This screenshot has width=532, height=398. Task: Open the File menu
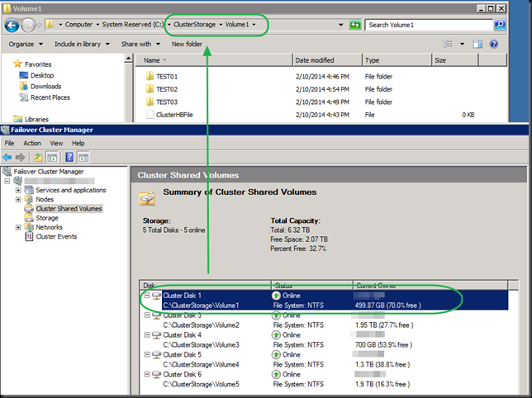(9, 144)
